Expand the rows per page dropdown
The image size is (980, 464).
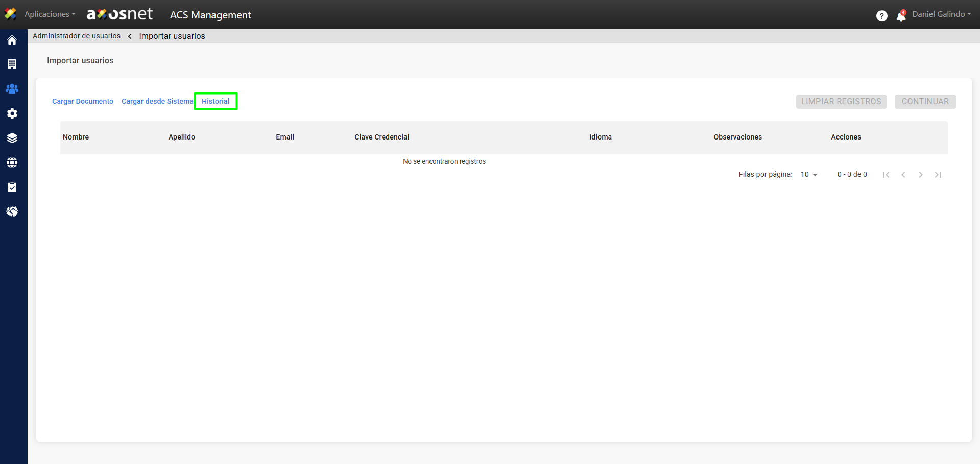click(x=809, y=175)
